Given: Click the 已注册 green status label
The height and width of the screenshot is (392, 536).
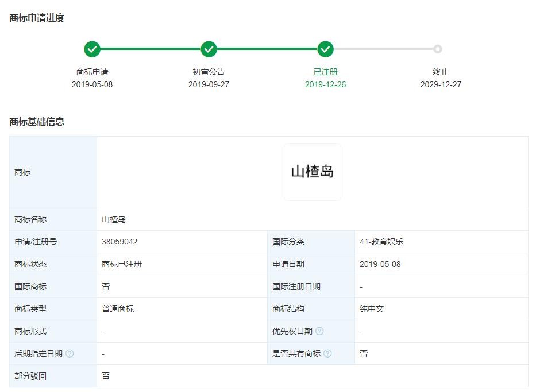Looking at the screenshot, I should point(325,72).
